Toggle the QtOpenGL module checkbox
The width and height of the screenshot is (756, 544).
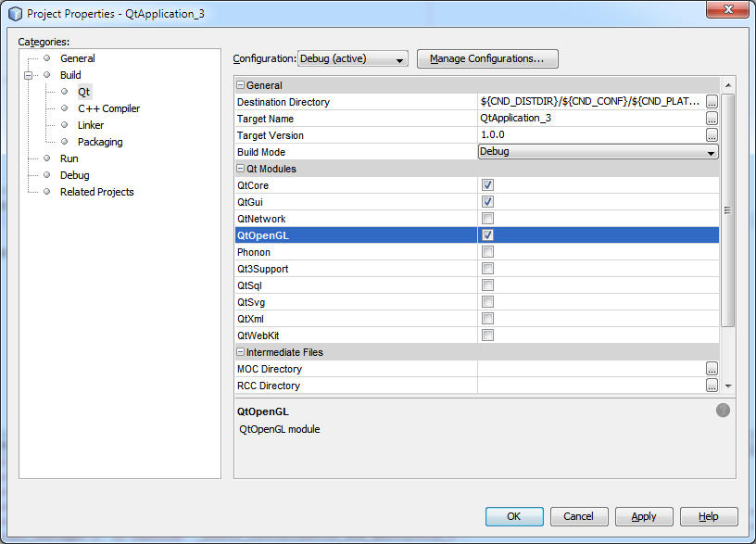(x=487, y=234)
